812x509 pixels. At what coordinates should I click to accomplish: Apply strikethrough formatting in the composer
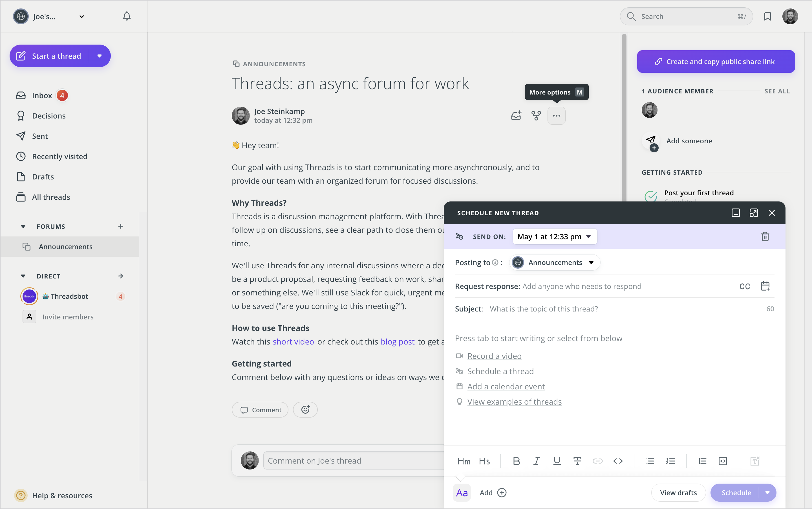(577, 461)
